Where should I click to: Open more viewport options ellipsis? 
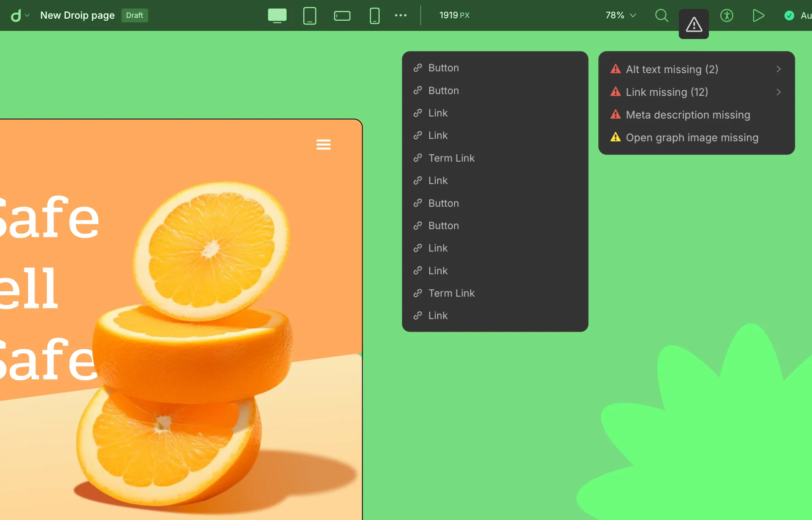coord(400,15)
